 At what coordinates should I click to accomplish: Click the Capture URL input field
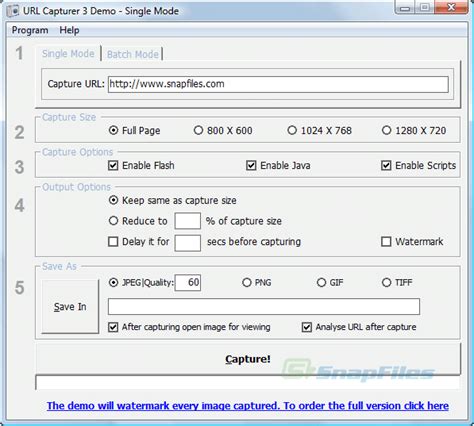[278, 84]
